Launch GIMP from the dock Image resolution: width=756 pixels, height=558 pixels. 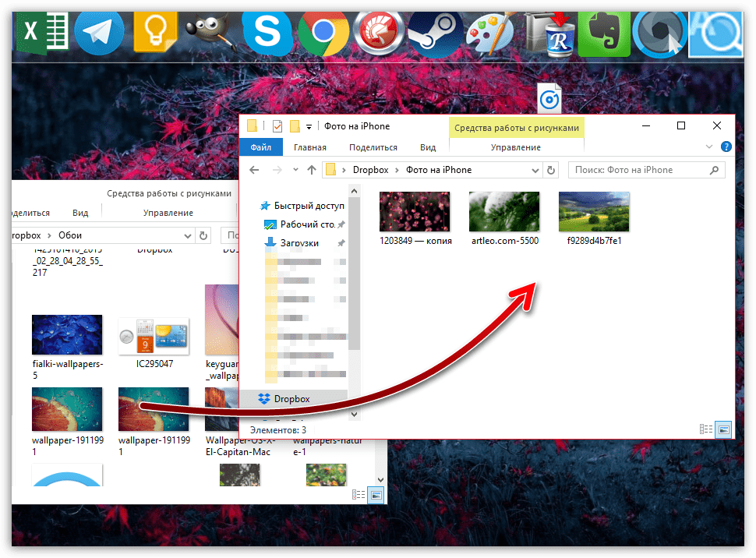(210, 31)
